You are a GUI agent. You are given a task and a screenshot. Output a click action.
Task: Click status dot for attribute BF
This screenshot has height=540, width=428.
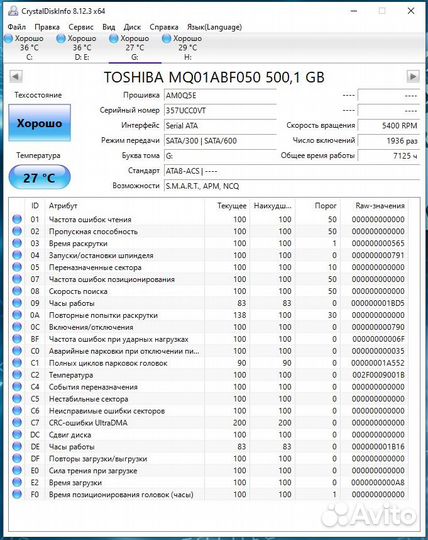click(17, 339)
